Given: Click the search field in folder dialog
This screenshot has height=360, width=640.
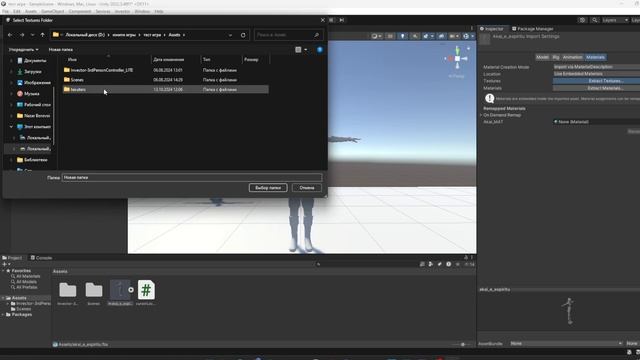Looking at the screenshot, I should click(x=288, y=35).
